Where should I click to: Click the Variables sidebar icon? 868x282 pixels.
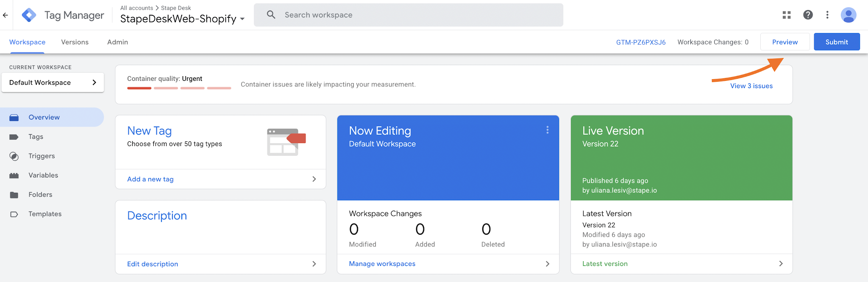(14, 175)
